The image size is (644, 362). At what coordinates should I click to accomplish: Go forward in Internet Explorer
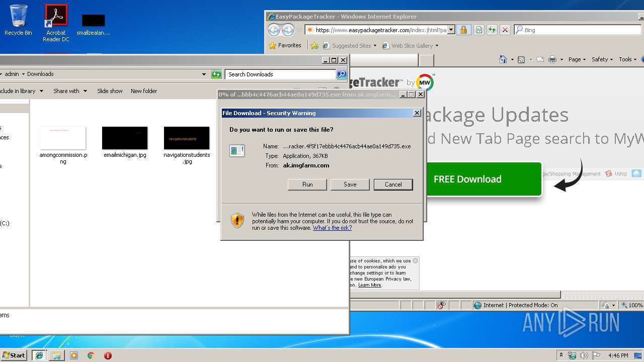(288, 30)
